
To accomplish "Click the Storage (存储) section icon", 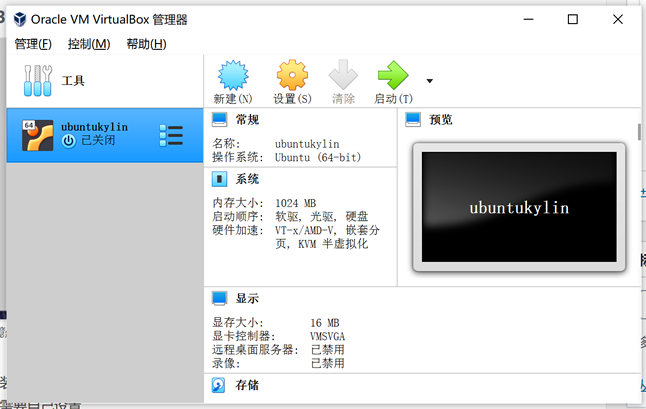I will pos(218,385).
